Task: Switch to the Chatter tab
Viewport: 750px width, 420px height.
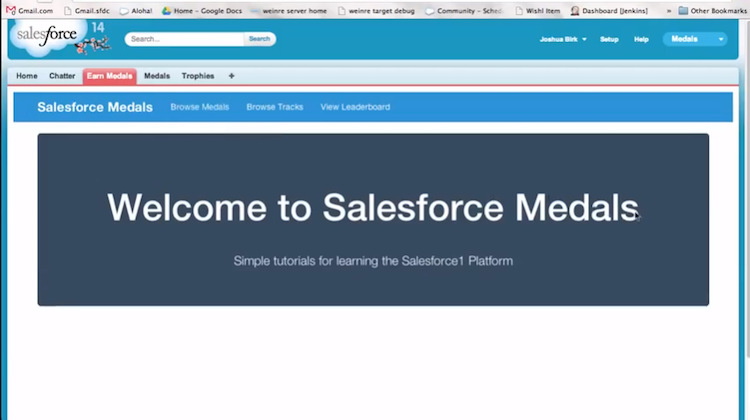Action: (x=62, y=76)
